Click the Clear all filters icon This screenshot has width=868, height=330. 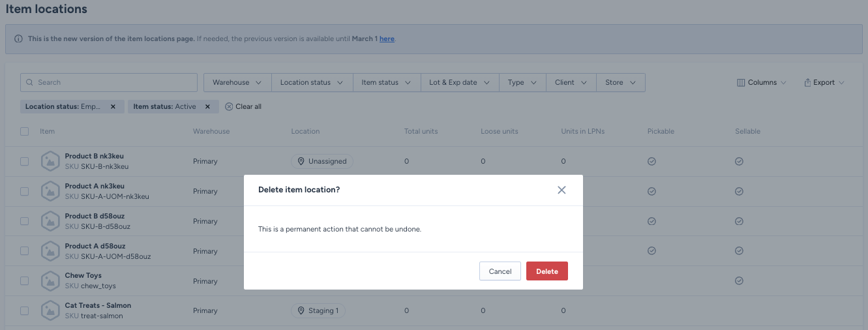(x=229, y=106)
